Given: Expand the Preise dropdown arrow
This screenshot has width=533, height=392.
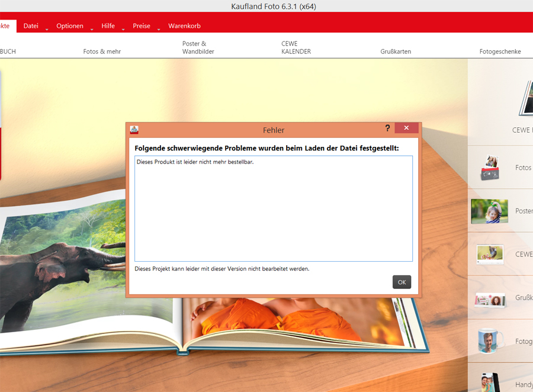Looking at the screenshot, I should [x=159, y=30].
